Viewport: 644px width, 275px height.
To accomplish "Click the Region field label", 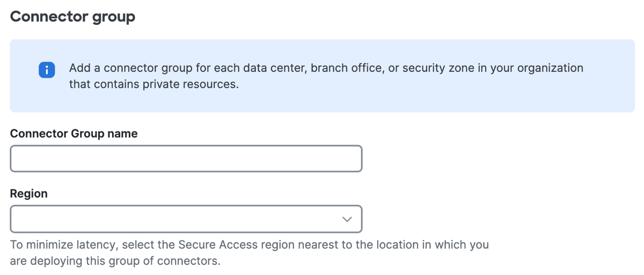I will point(29,193).
